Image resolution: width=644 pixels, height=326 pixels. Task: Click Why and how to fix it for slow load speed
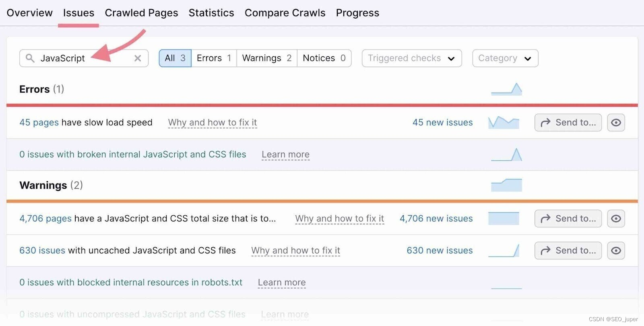tap(212, 122)
